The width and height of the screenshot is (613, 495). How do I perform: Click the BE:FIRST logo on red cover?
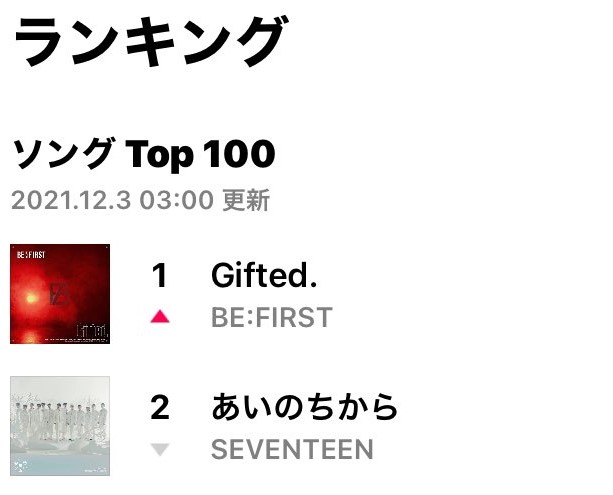(x=31, y=255)
